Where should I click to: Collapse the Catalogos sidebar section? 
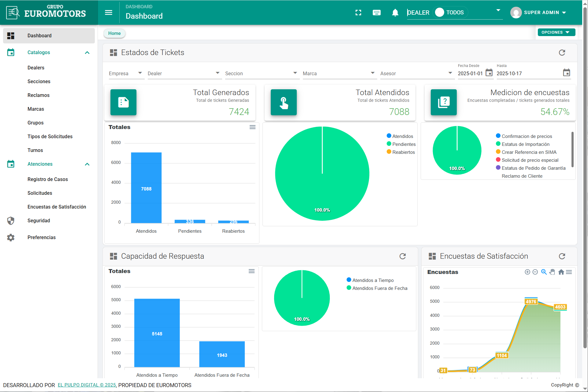coord(87,53)
